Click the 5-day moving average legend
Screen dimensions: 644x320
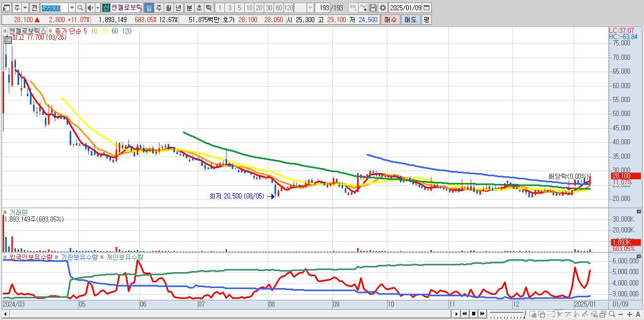coord(85,31)
